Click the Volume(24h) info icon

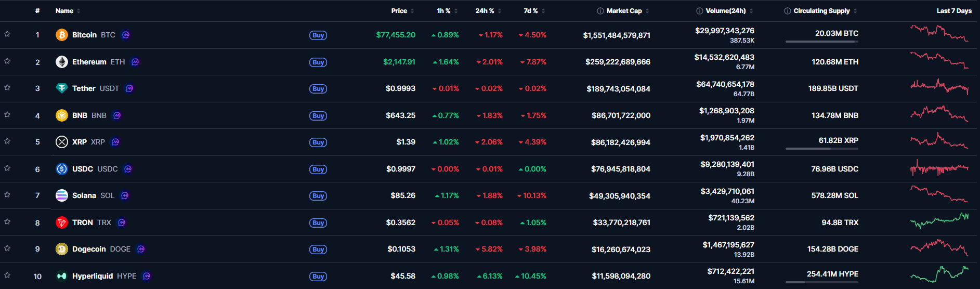point(700,11)
